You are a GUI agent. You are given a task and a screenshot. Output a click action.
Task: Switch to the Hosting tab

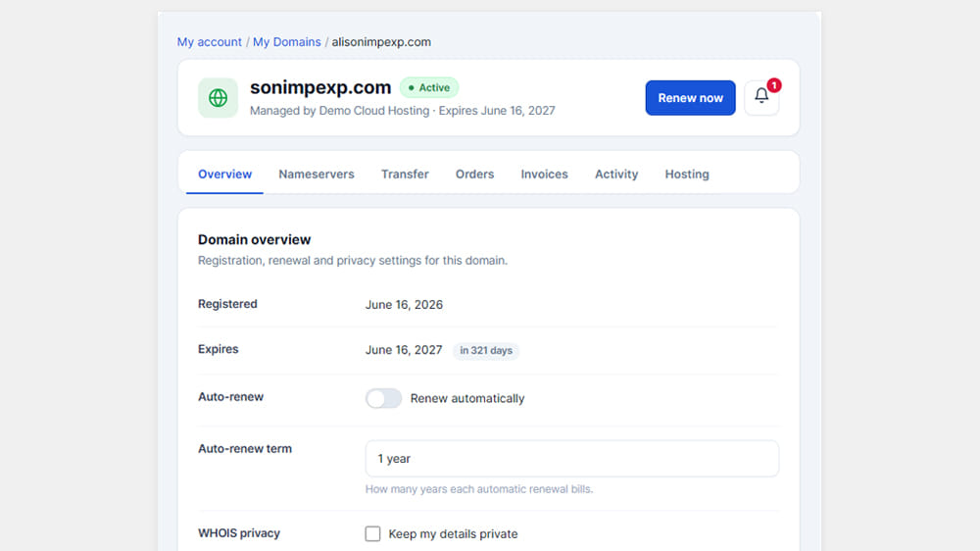pyautogui.click(x=687, y=175)
